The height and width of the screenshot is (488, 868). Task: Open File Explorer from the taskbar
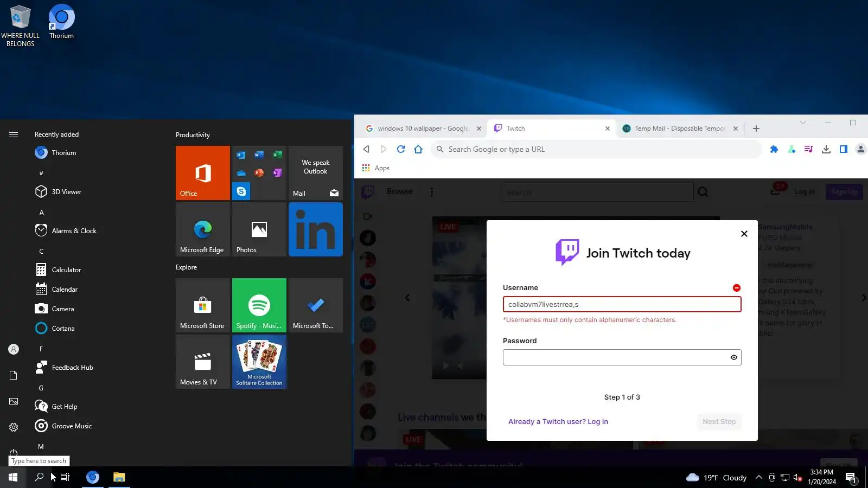coord(119,477)
